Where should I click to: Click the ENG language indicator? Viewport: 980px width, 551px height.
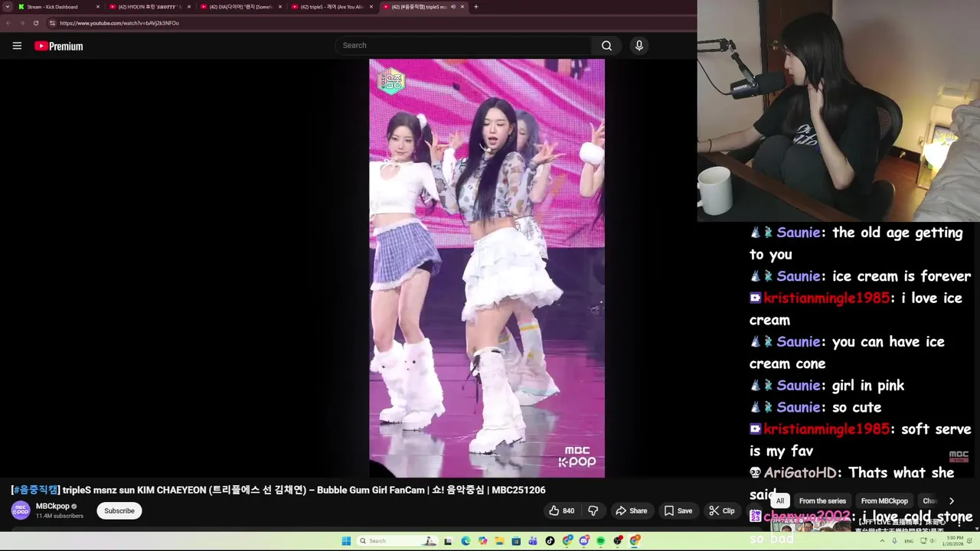909,541
